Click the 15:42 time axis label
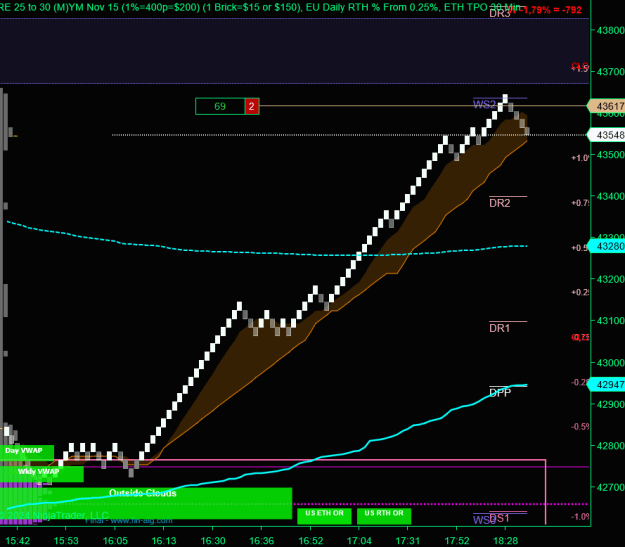625x547 pixels. pyautogui.click(x=18, y=541)
